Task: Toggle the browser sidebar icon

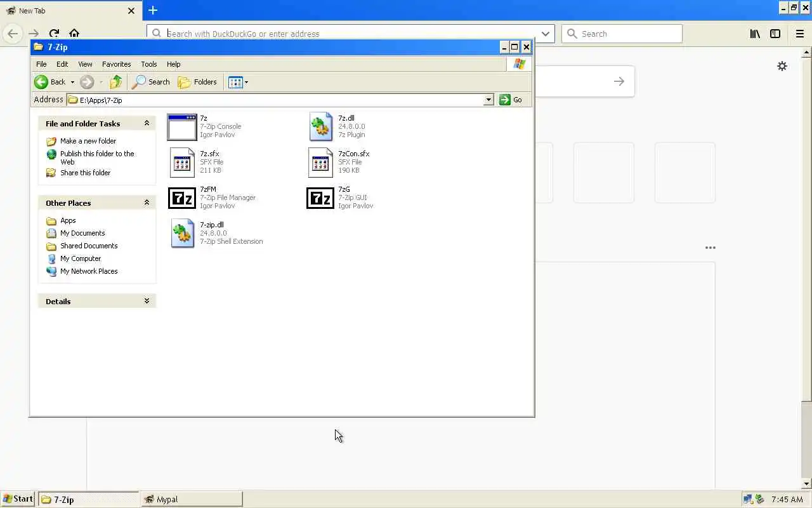Action: [775, 34]
